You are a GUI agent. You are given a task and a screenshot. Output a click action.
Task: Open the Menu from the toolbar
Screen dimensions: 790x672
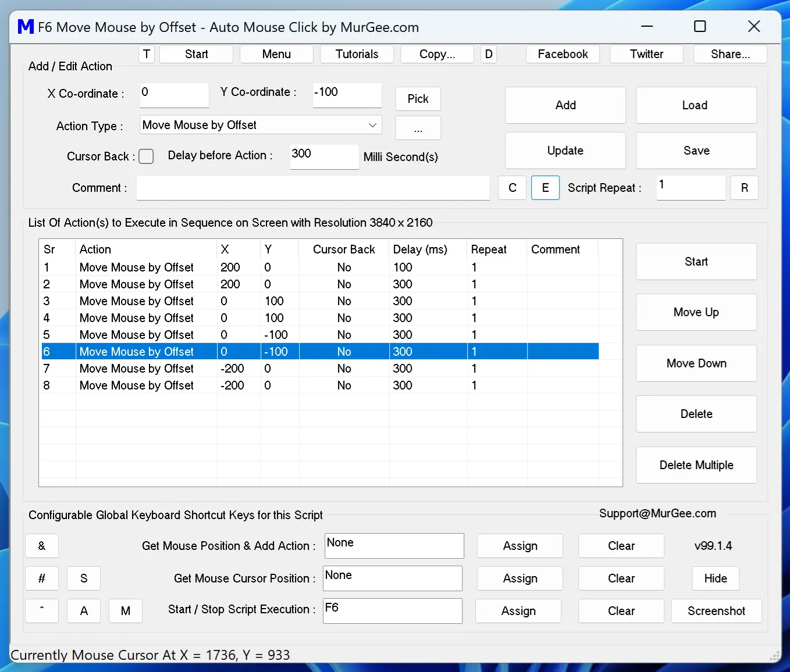pos(276,54)
